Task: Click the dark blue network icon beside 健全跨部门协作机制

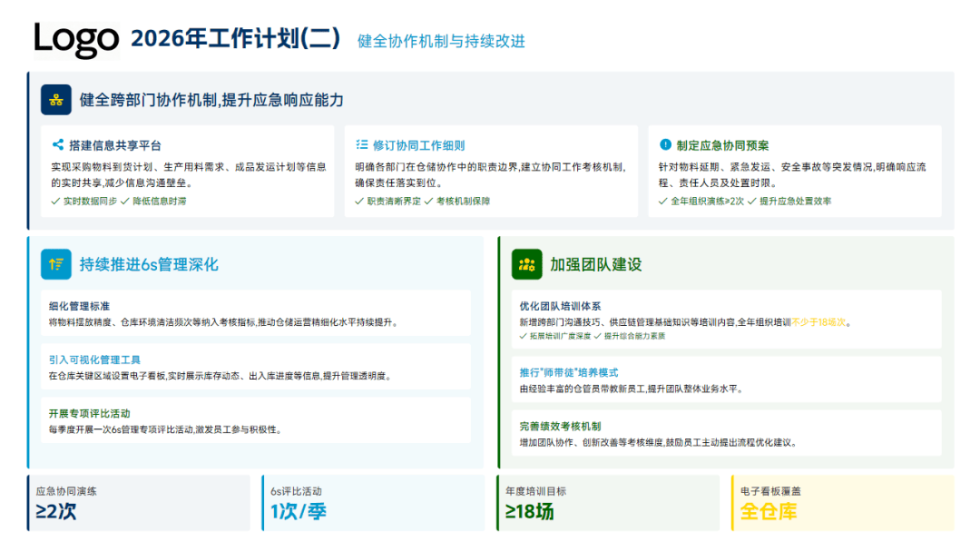Action: pos(56,100)
